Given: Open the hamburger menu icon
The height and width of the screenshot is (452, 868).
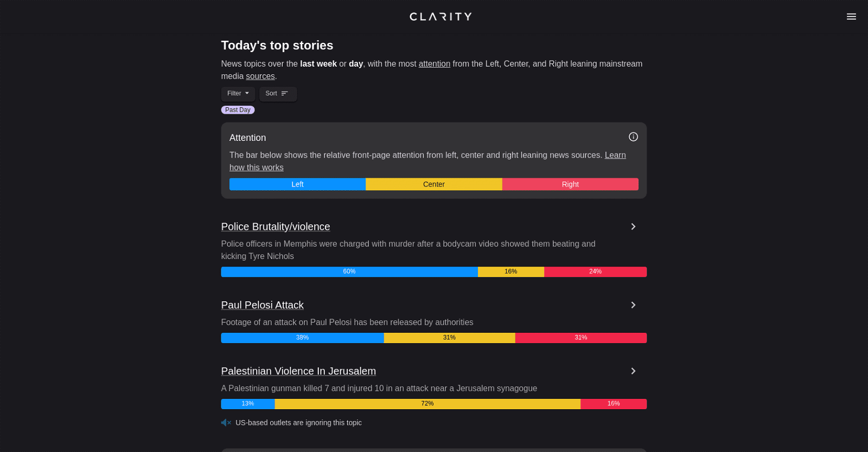Looking at the screenshot, I should tap(851, 17).
